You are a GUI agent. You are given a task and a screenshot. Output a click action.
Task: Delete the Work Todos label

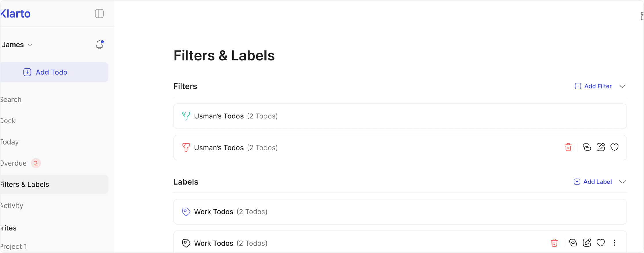pyautogui.click(x=554, y=243)
